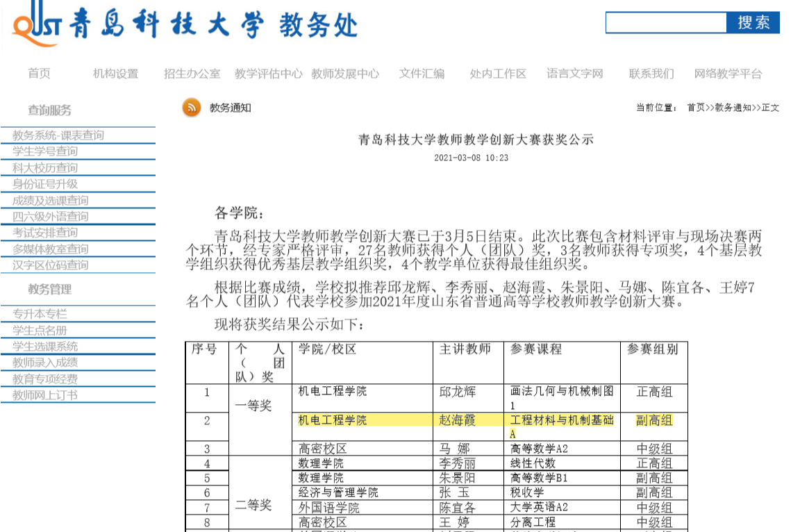
Task: Click 教务通知 in the breadcrumb trail
Action: click(733, 108)
